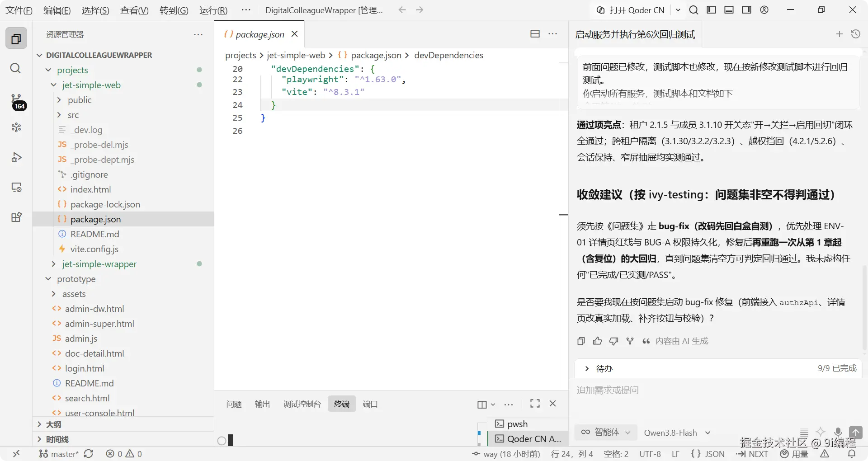The width and height of the screenshot is (868, 461).
Task: Open the terminal split dropdown arrow
Action: 493,405
